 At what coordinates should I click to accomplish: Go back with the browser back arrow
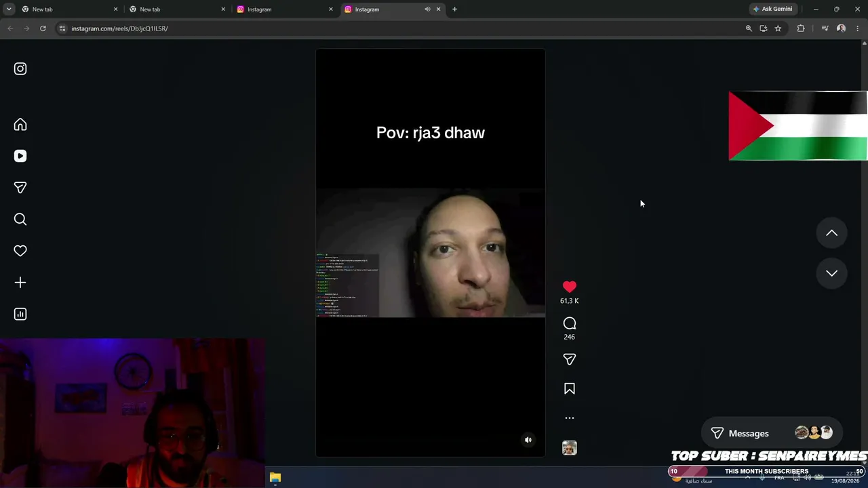click(10, 28)
